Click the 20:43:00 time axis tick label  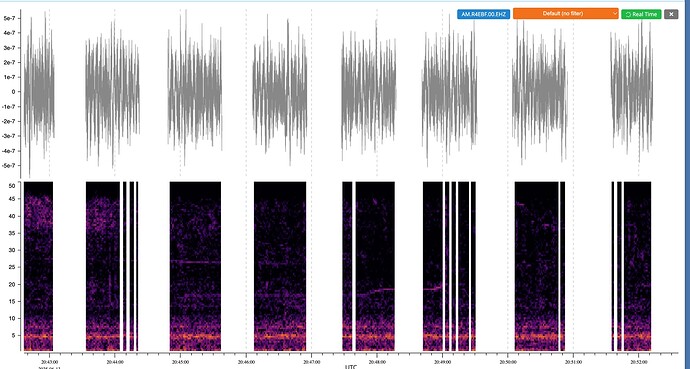click(x=49, y=362)
